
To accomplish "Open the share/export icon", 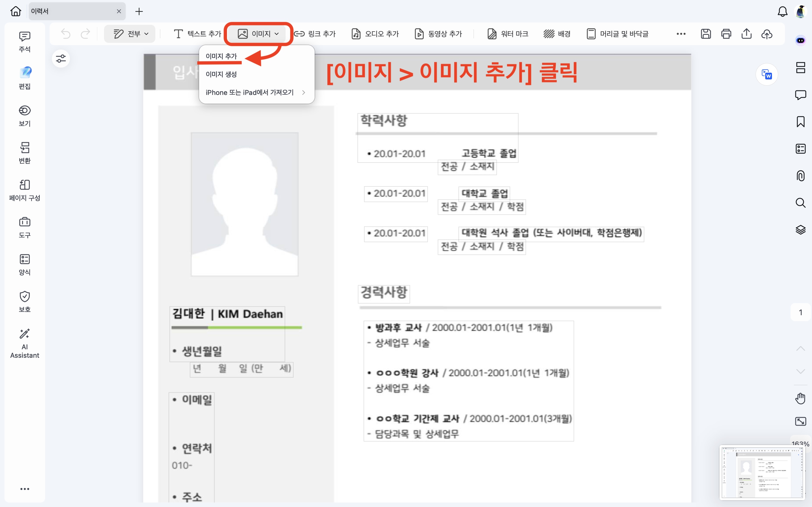I will coord(746,34).
